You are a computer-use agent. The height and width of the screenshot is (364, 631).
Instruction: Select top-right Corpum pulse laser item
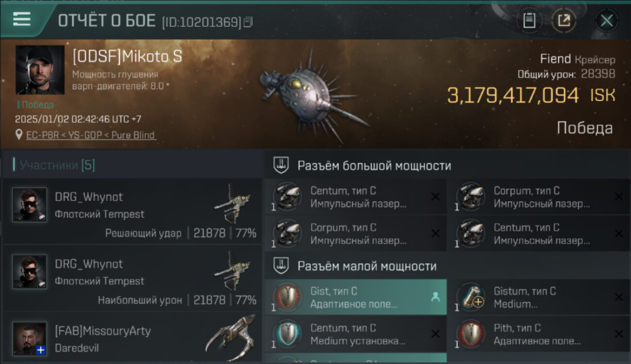(x=539, y=197)
